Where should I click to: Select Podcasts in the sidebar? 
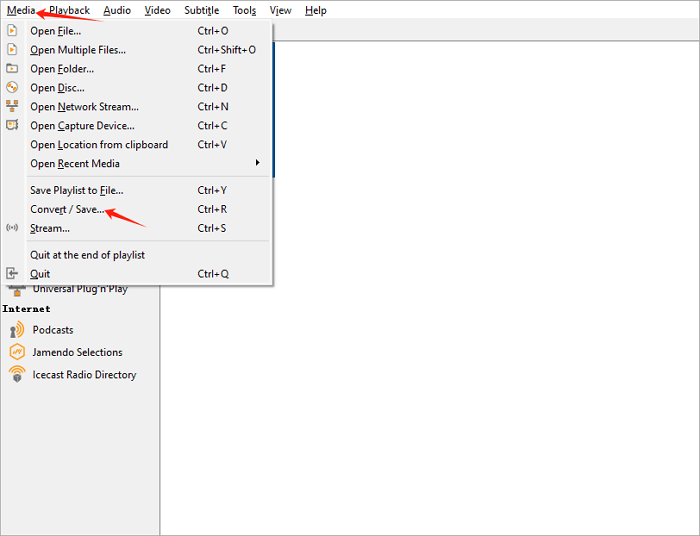click(53, 330)
